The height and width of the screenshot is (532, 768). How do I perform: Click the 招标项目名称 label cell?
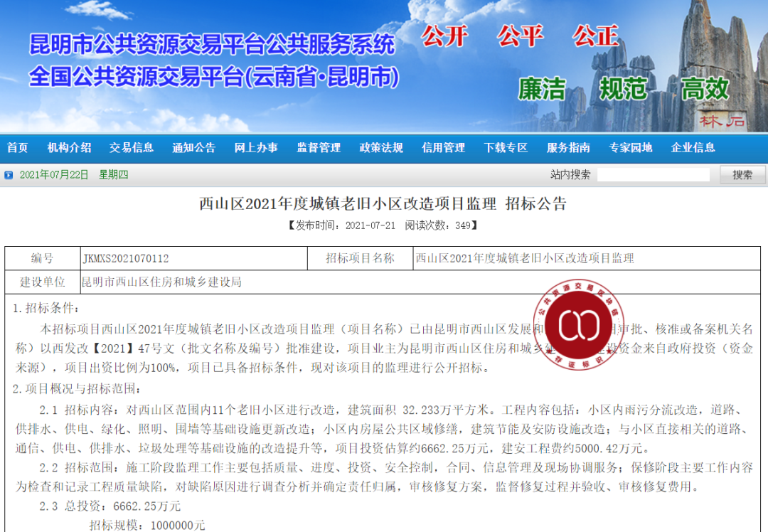[361, 258]
